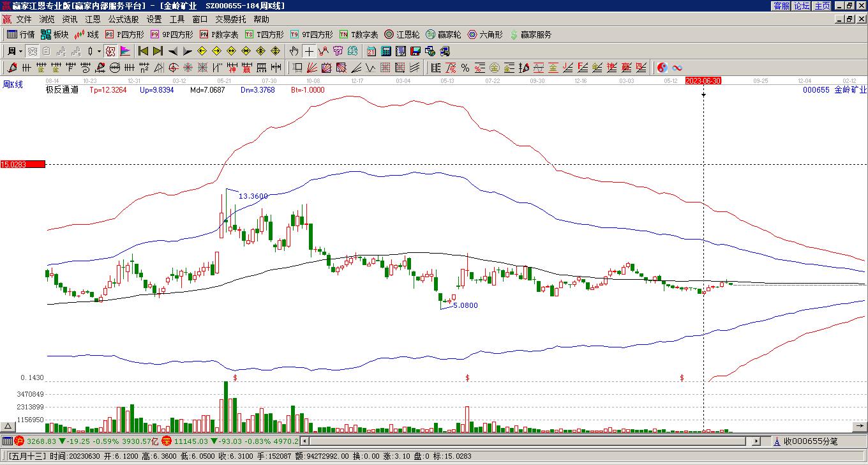Switch to K线 candlestick chart
Viewport: 868px width, 465px height.
pos(86,34)
